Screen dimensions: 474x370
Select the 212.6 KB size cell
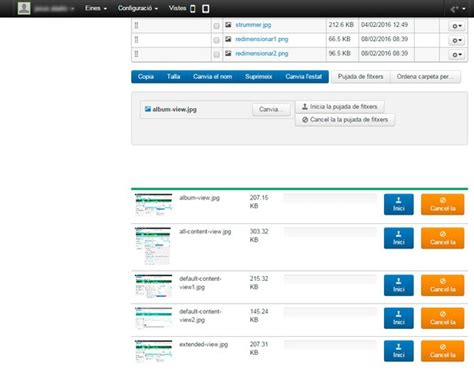point(341,25)
